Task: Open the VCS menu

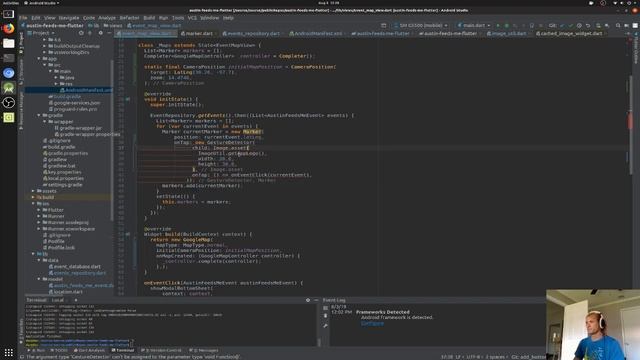Action: 192,18
